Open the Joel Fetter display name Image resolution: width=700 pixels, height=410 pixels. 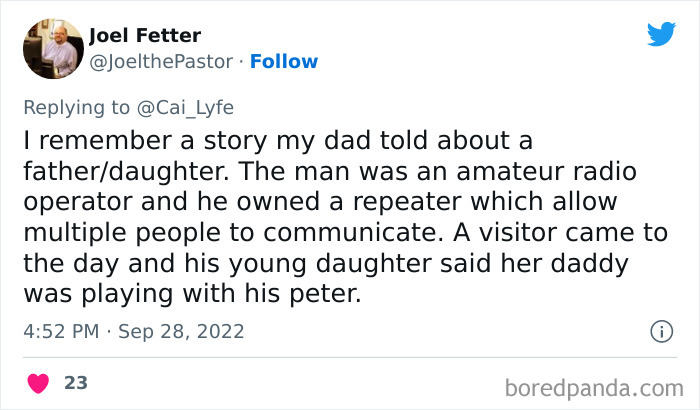pos(145,36)
